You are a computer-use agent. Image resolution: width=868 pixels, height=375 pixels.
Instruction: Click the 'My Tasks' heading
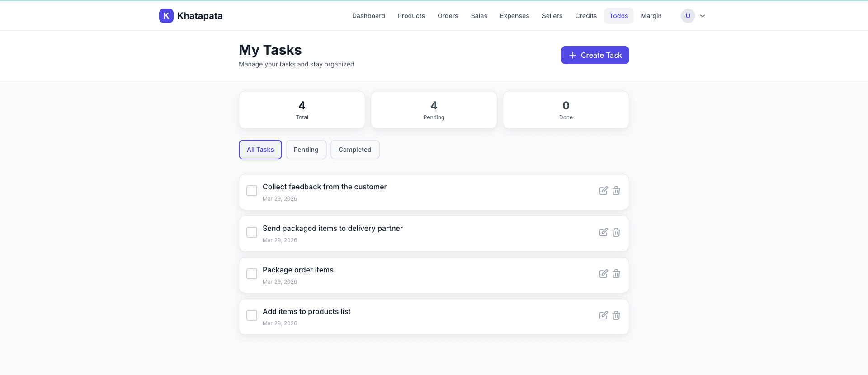(270, 50)
